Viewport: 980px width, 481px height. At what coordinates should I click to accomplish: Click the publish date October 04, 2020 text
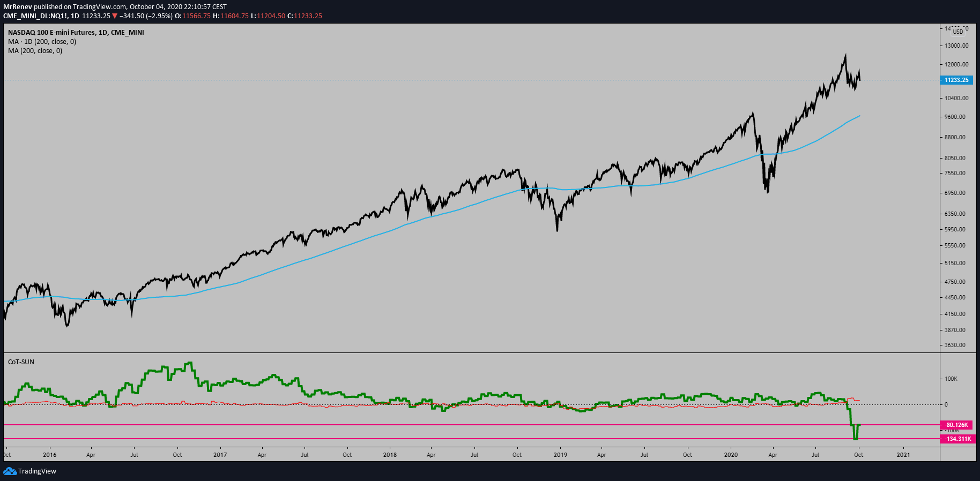[x=155, y=7]
